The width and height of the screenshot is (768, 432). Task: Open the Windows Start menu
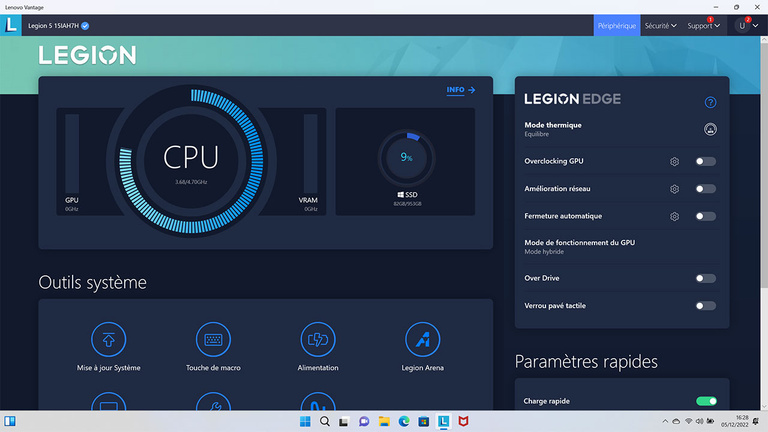pos(305,421)
